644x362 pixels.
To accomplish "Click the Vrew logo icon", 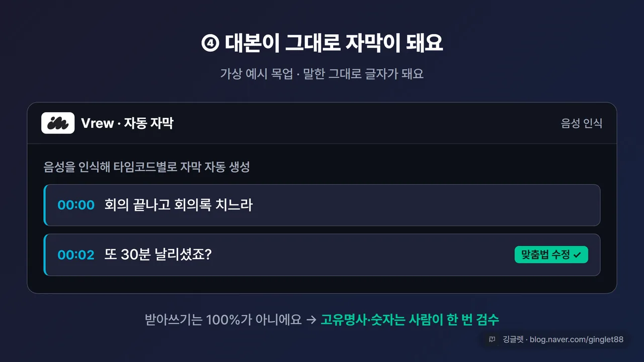I will (x=58, y=123).
